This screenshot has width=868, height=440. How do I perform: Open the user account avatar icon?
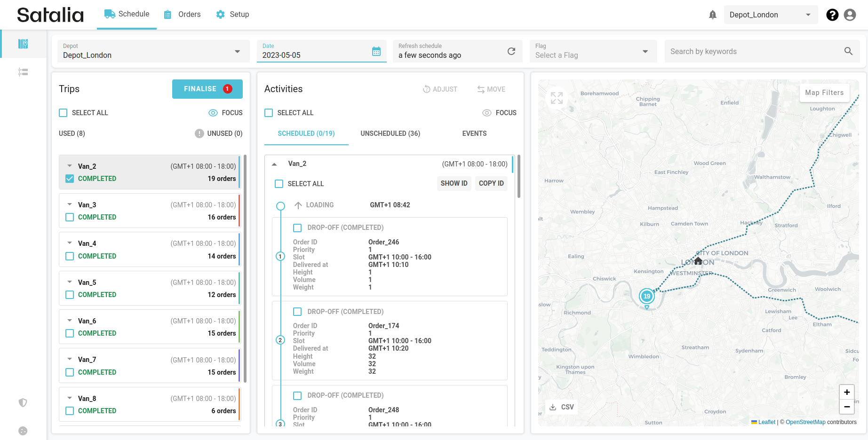(850, 15)
